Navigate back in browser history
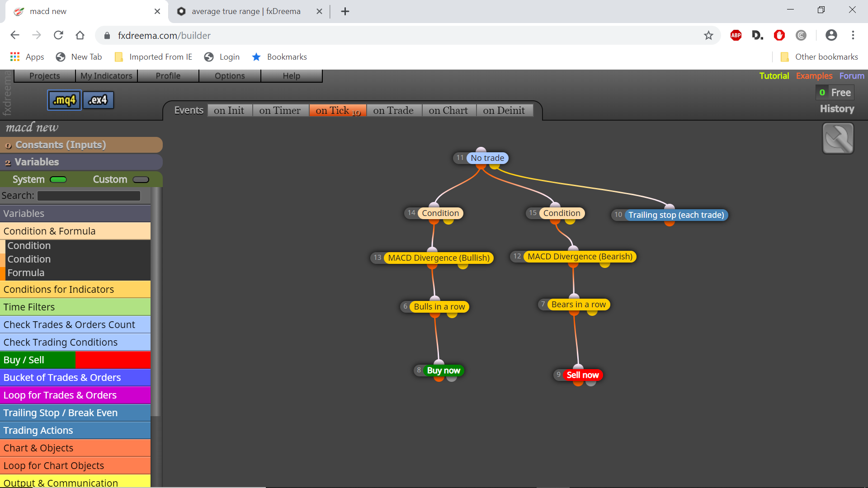This screenshot has height=488, width=868. 15,35
